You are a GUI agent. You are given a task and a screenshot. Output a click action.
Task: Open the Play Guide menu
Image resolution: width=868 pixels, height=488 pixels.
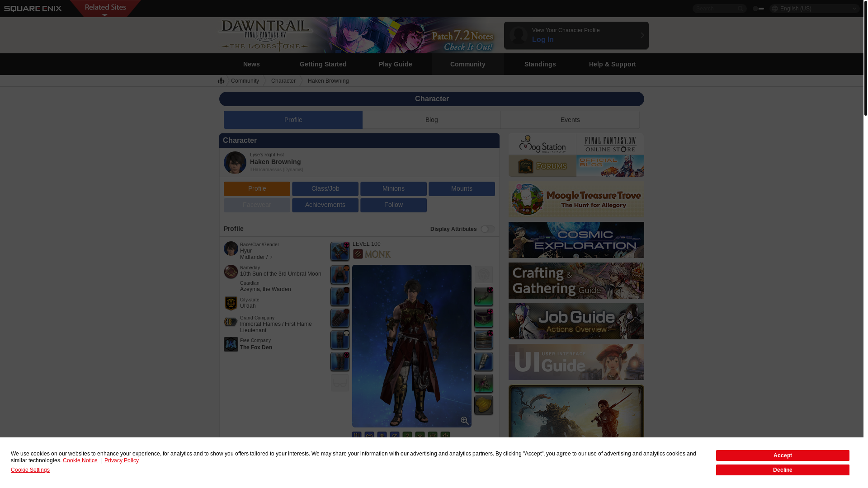point(396,64)
